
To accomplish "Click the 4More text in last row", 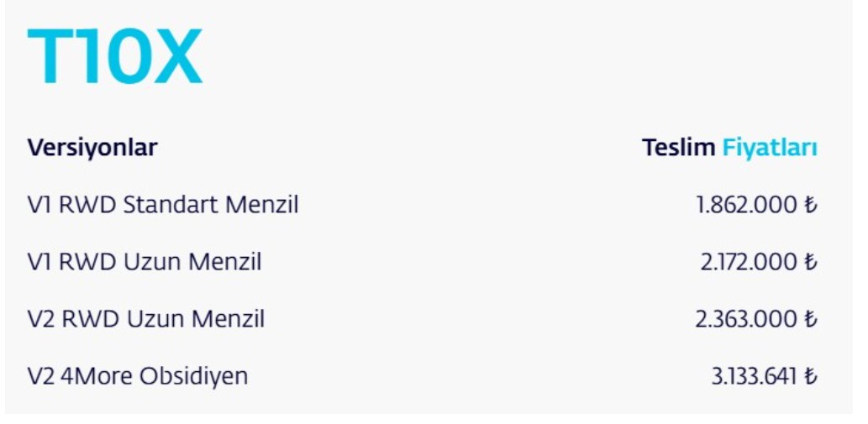I will [x=97, y=376].
